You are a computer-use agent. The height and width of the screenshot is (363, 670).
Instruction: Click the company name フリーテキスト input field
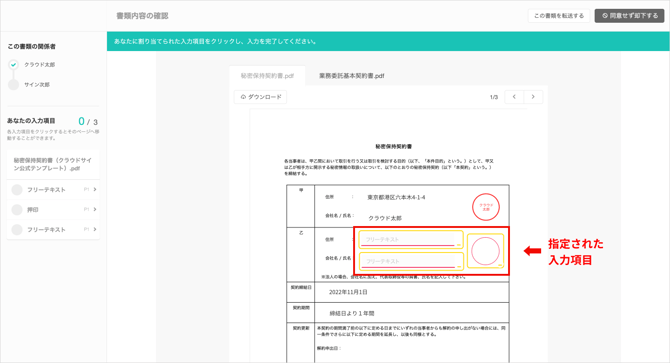pos(411,261)
